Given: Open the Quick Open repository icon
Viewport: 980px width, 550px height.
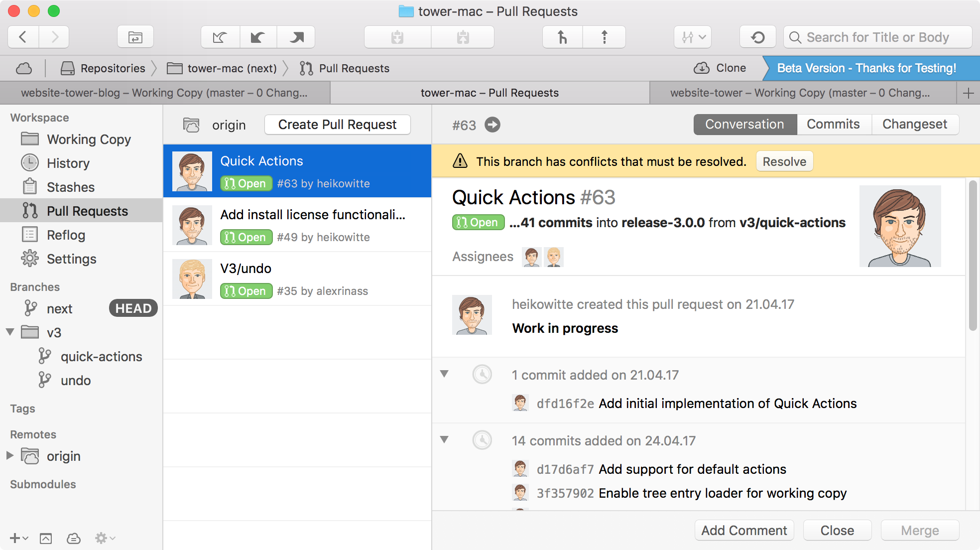Looking at the screenshot, I should (x=135, y=37).
